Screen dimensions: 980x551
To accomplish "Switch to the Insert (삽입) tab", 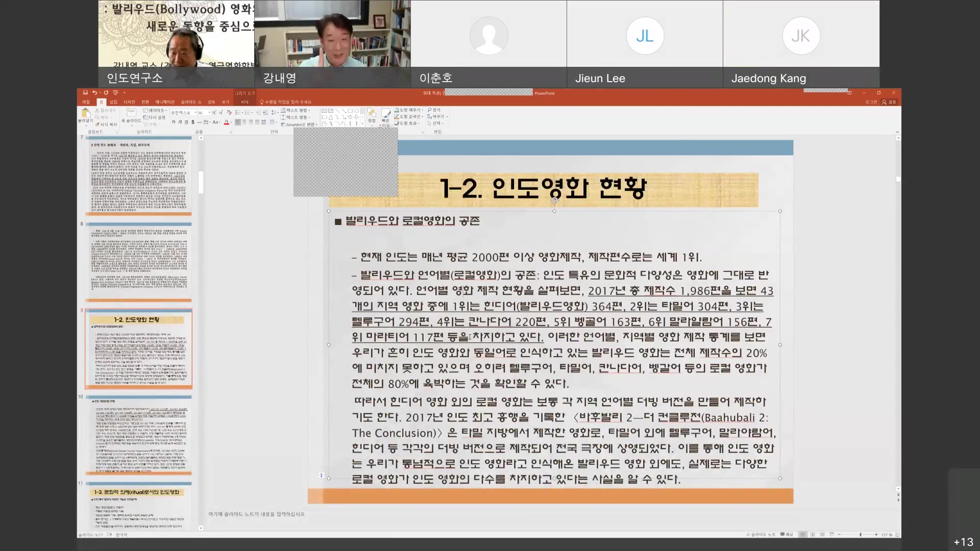I will [x=113, y=102].
